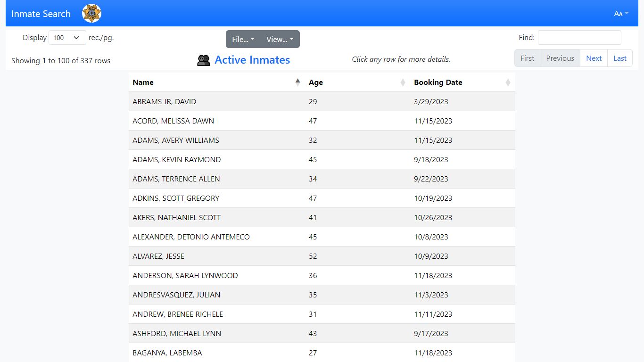Click the Age column header
Viewport: 644px width, 362px height.
pos(357,82)
